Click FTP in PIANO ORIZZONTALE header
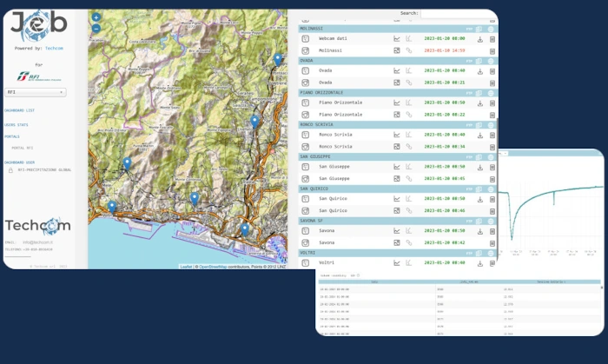This screenshot has height=364, width=608. (x=469, y=93)
